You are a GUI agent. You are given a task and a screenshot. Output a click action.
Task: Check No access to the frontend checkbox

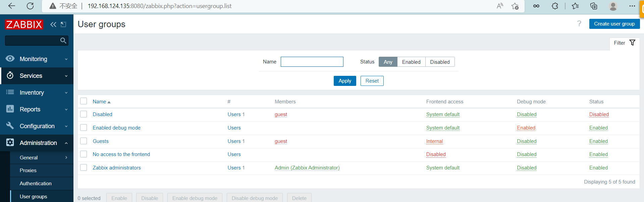click(84, 154)
